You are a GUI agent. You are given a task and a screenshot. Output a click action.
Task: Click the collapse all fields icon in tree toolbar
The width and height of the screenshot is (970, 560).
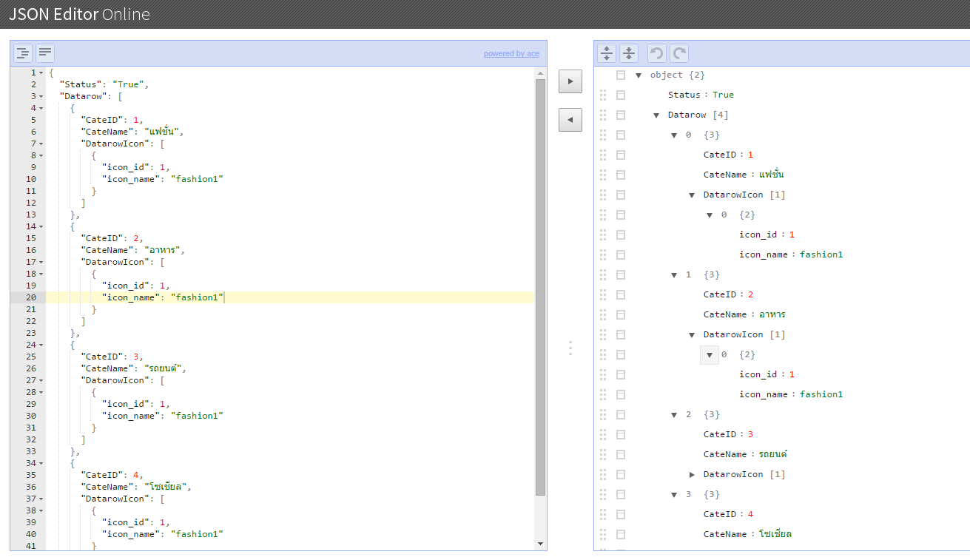(x=628, y=53)
